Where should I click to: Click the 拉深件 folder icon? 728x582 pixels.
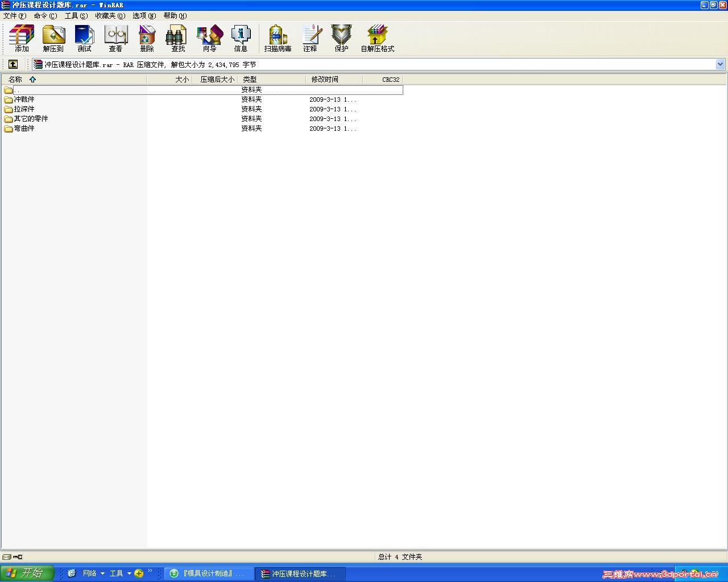pyautogui.click(x=9, y=109)
